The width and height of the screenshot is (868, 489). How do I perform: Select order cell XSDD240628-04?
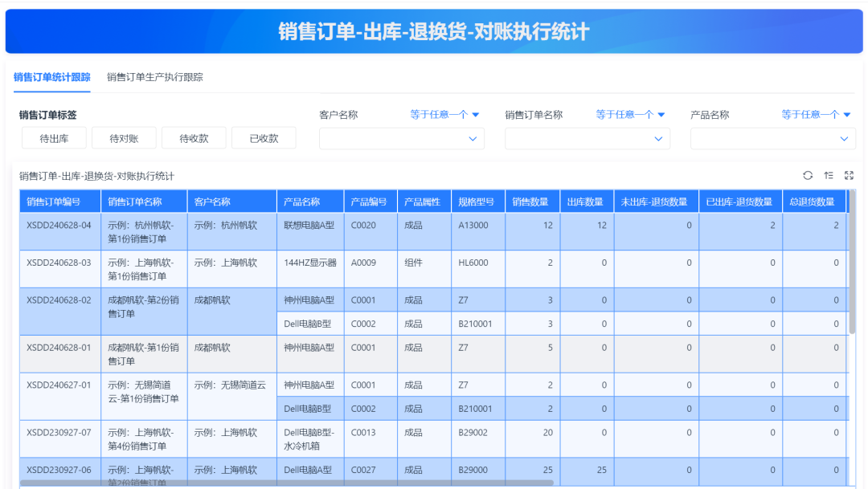(x=59, y=226)
